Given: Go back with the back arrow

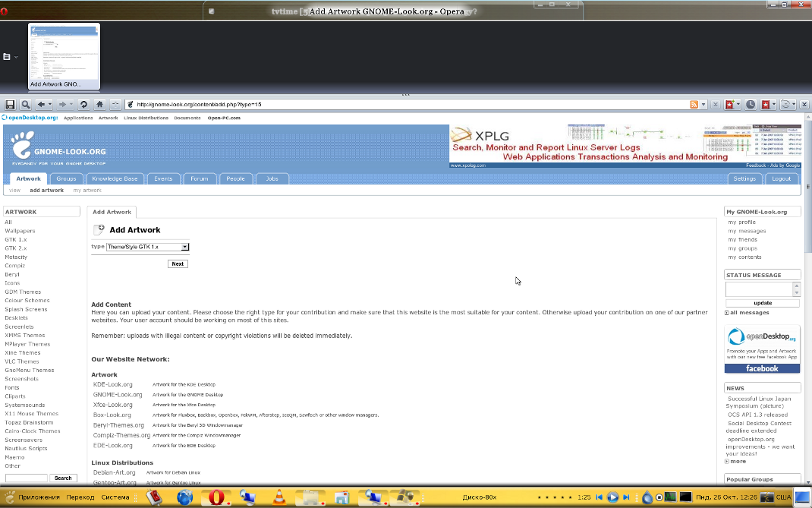Looking at the screenshot, I should pos(42,104).
